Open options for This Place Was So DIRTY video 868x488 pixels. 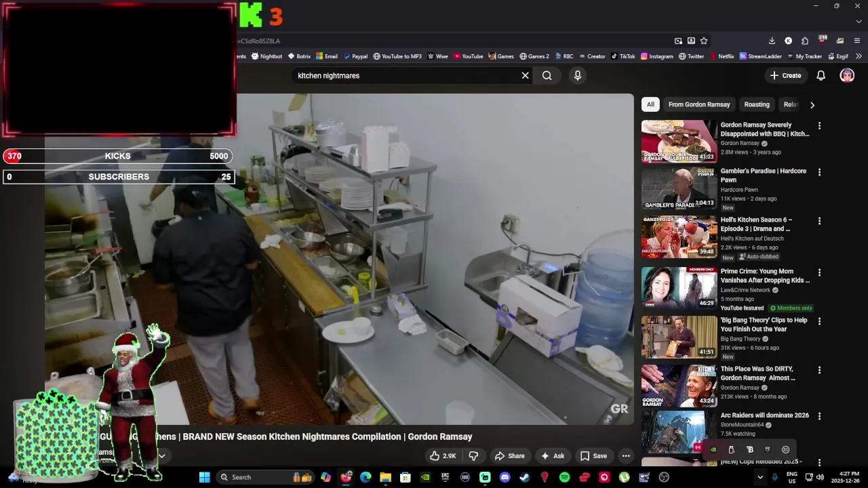coord(819,370)
